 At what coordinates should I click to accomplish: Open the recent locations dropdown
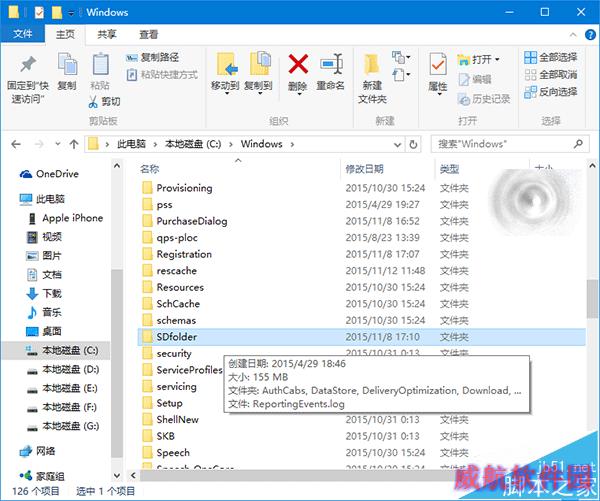(x=57, y=144)
